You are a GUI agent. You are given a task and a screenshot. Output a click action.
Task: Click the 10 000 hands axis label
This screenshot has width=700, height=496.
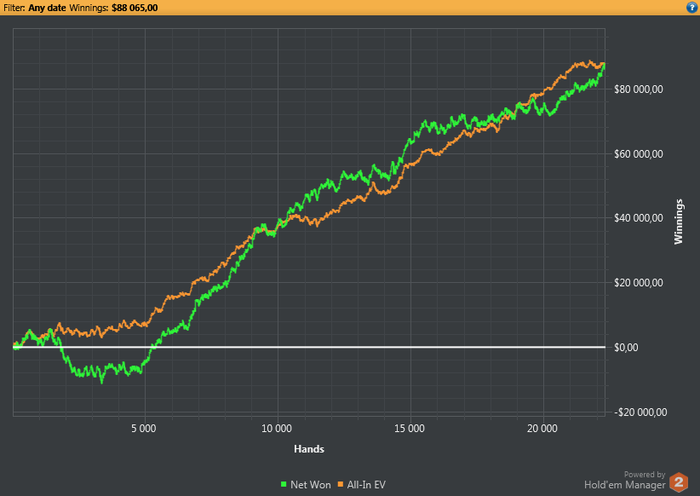[x=276, y=429]
